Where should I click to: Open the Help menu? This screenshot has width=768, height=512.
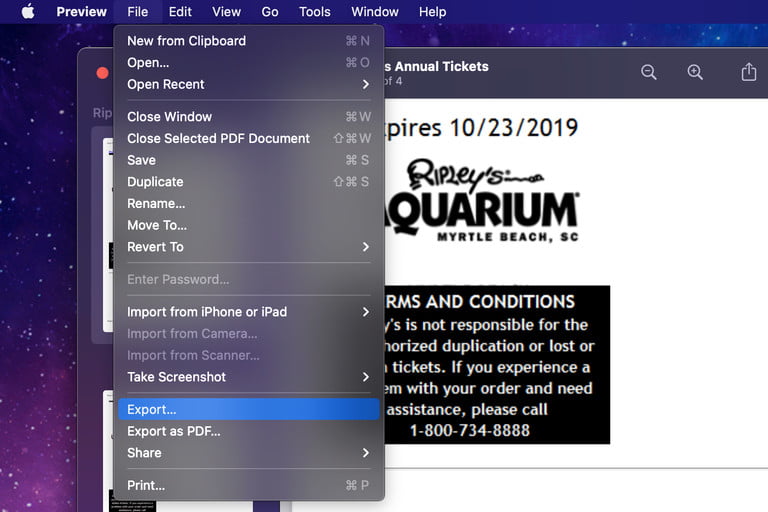[x=432, y=12]
